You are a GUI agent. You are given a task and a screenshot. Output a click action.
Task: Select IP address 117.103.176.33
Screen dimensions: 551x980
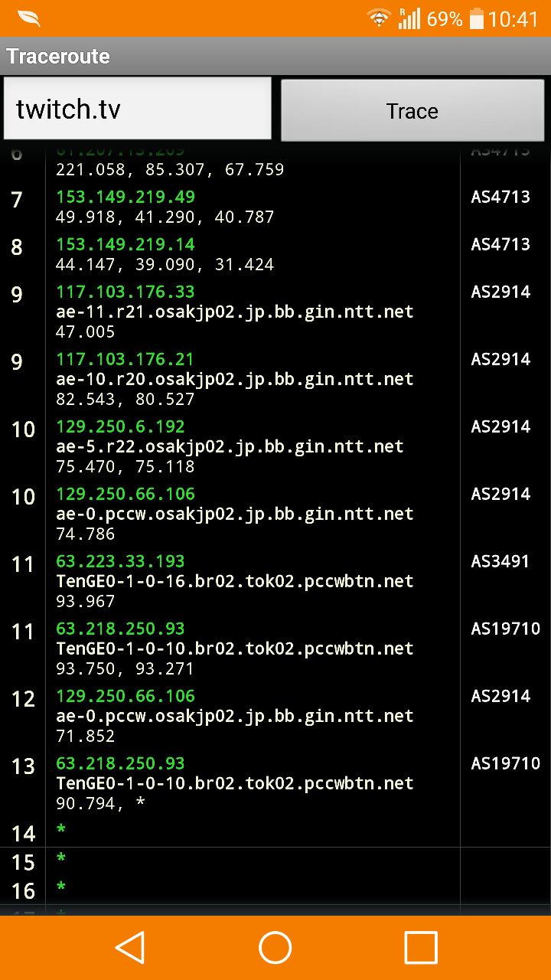coord(126,292)
